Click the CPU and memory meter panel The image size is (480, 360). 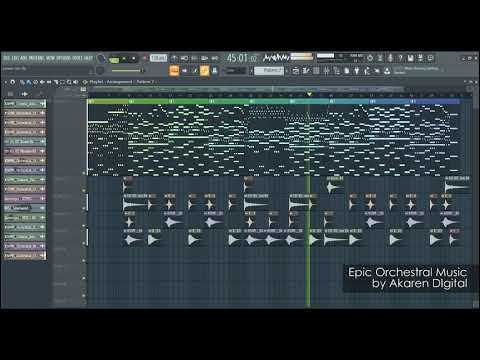[x=340, y=58]
